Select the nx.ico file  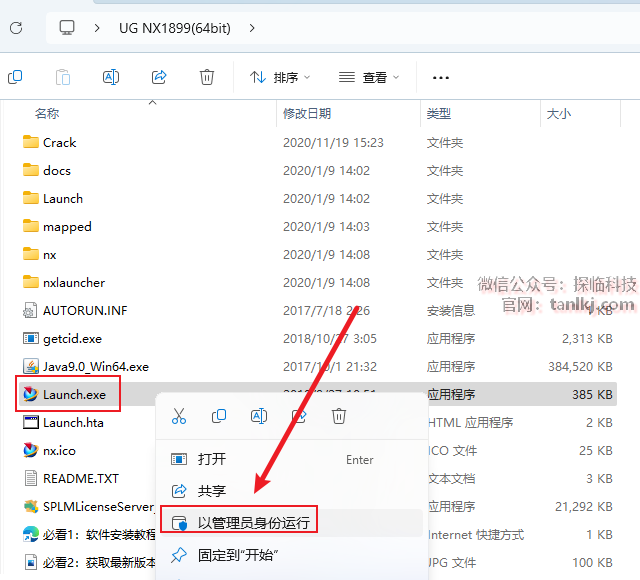[59, 451]
